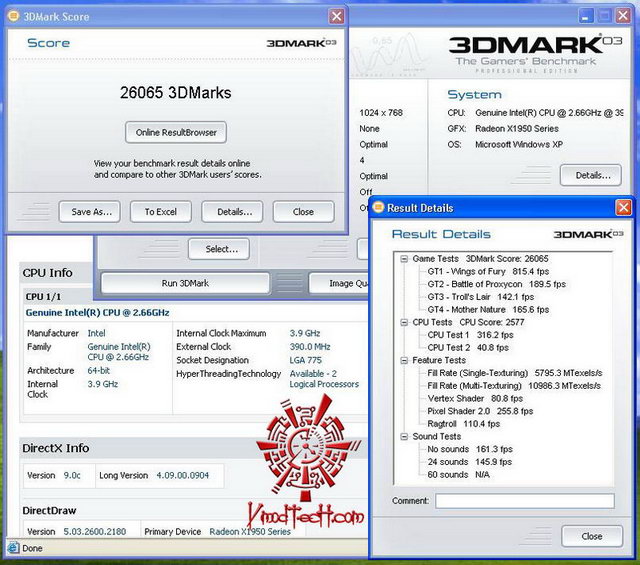Click Primary Device Radeon X1950 Series value
Viewport: 640px width, 565px height.
pyautogui.click(x=250, y=532)
